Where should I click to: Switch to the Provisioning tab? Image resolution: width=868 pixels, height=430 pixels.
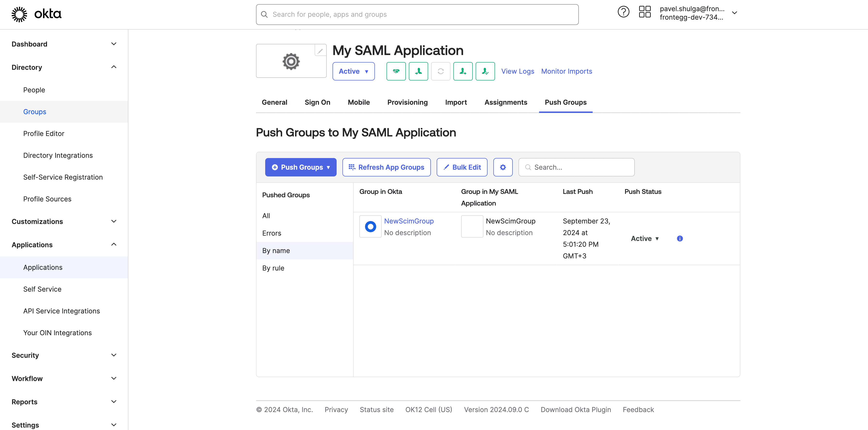[x=407, y=102]
